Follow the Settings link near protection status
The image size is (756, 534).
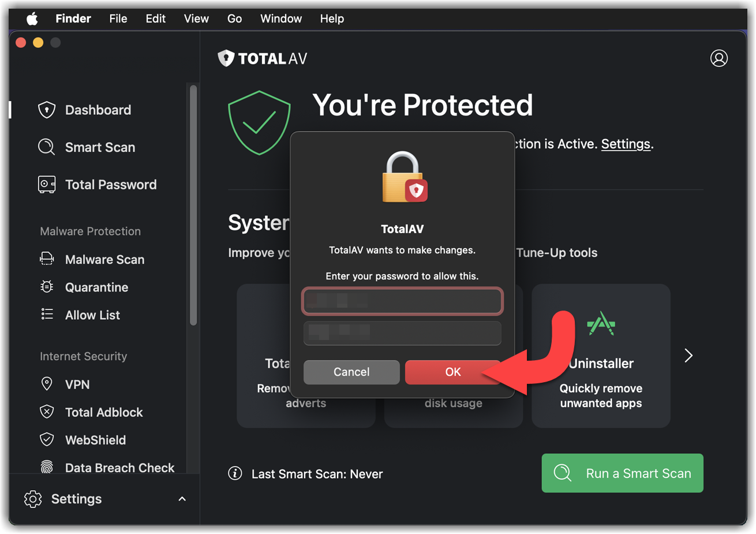tap(626, 144)
